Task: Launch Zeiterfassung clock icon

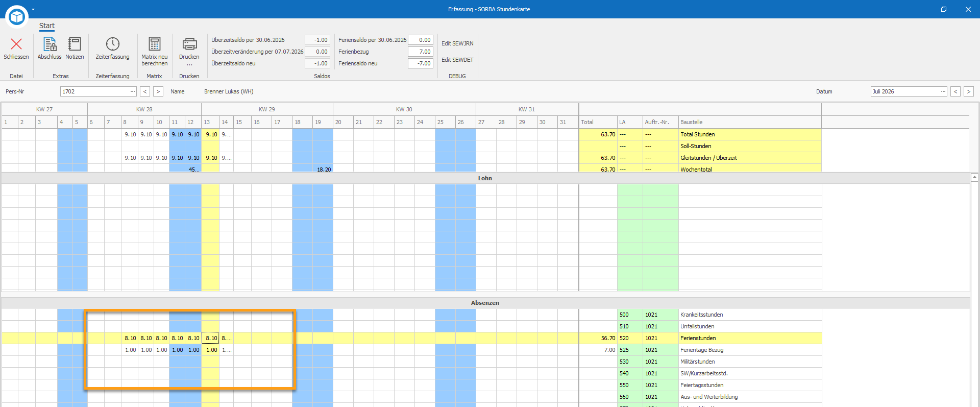Action: [x=112, y=44]
